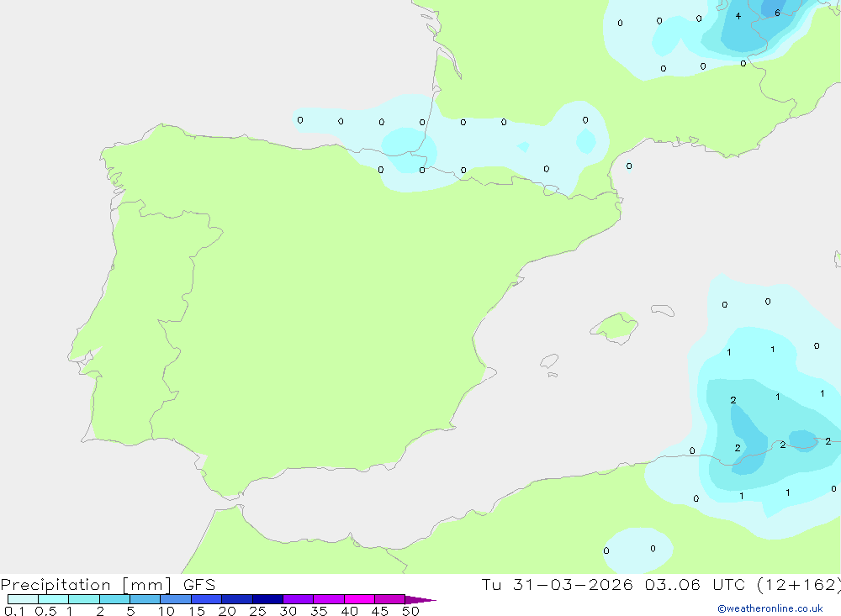Click the precipitation value "6" on the map
The width and height of the screenshot is (841, 616).
[778, 13]
